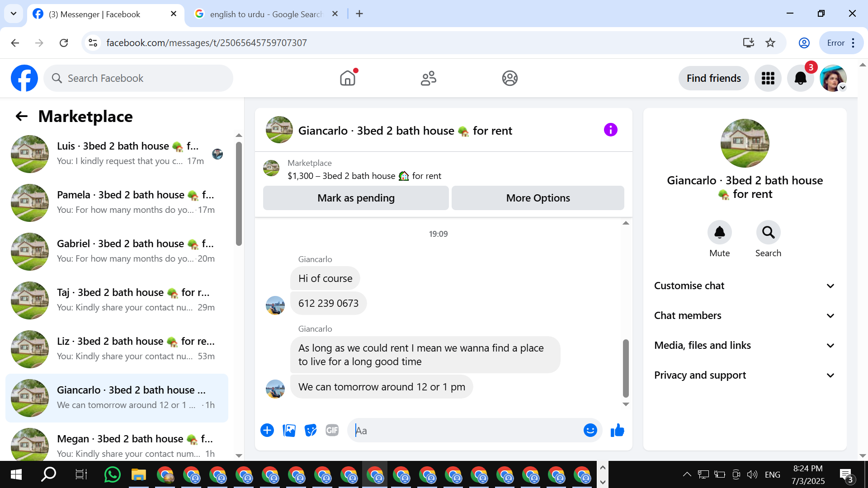Viewport: 868px width, 488px height.
Task: Expand the Customise chat section
Action: [x=745, y=286]
